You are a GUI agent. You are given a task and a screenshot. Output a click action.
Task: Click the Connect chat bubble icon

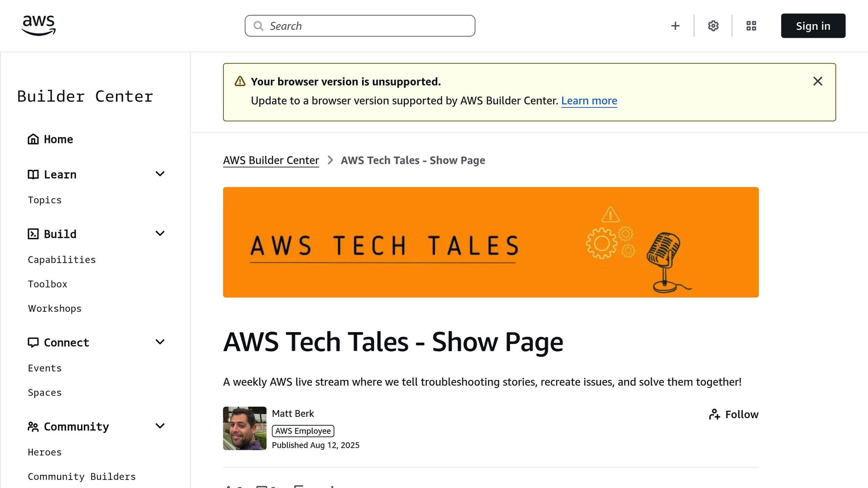tap(33, 342)
